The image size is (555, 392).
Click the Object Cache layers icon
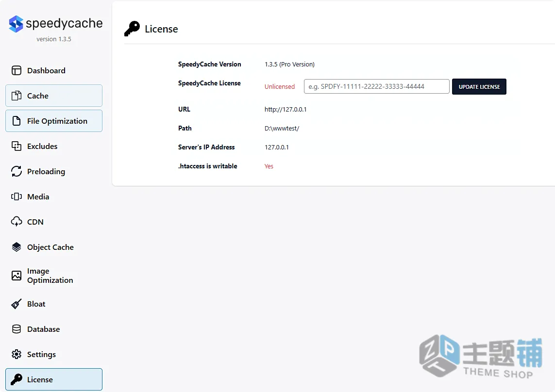tap(17, 247)
